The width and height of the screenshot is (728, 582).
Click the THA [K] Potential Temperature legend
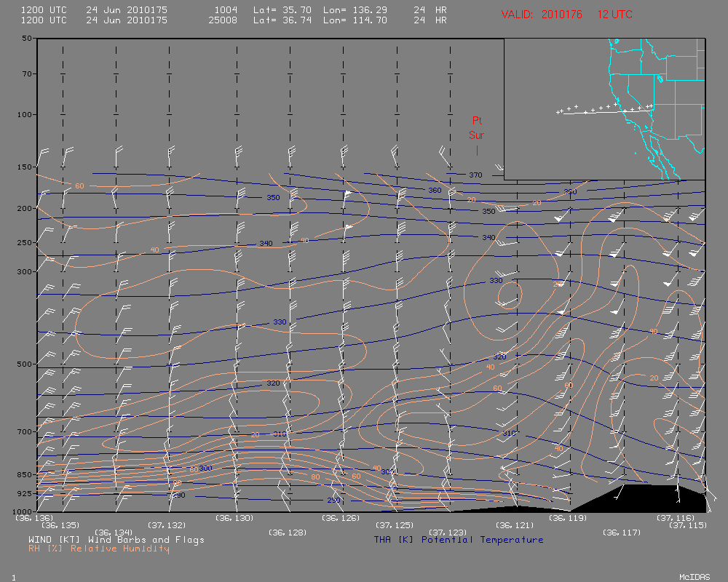[459, 540]
